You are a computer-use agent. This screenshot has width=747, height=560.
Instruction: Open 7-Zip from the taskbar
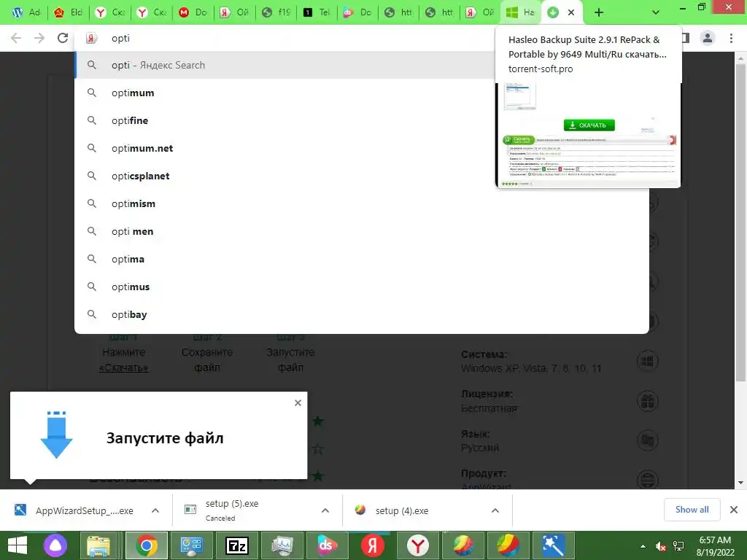click(x=237, y=545)
